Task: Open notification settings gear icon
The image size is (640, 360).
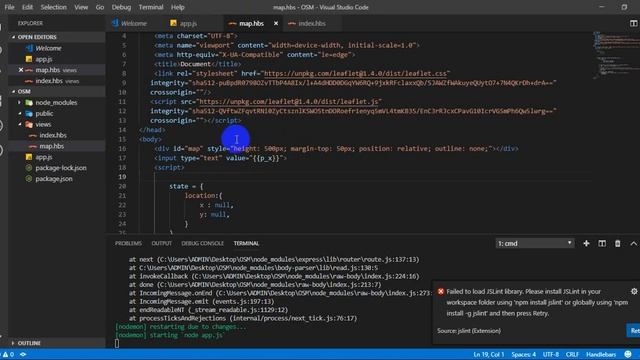Action: tap(633, 291)
